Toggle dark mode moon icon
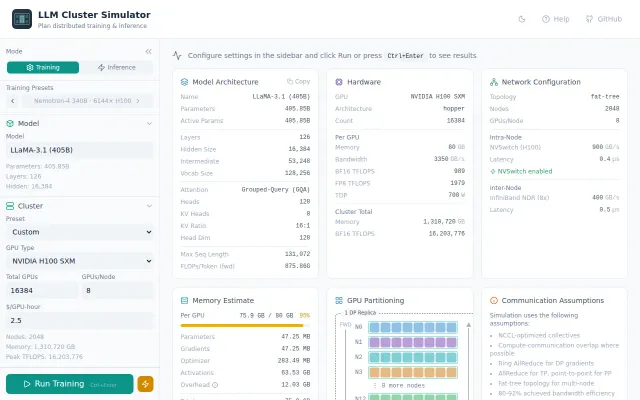 point(522,19)
